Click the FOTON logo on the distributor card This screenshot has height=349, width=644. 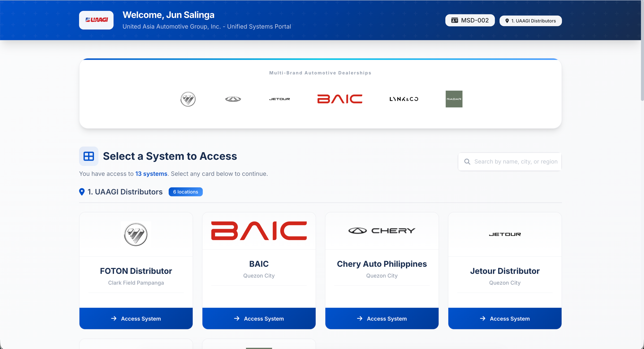[x=136, y=234]
